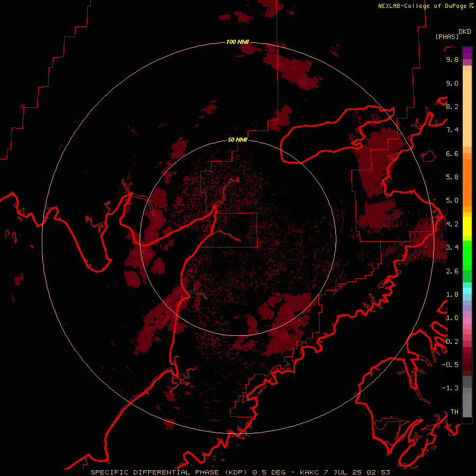Select the 9.0 value on the scale

pyautogui.click(x=452, y=83)
